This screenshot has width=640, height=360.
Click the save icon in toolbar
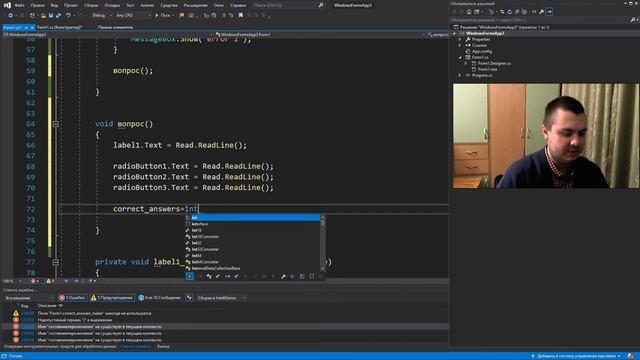click(x=51, y=16)
